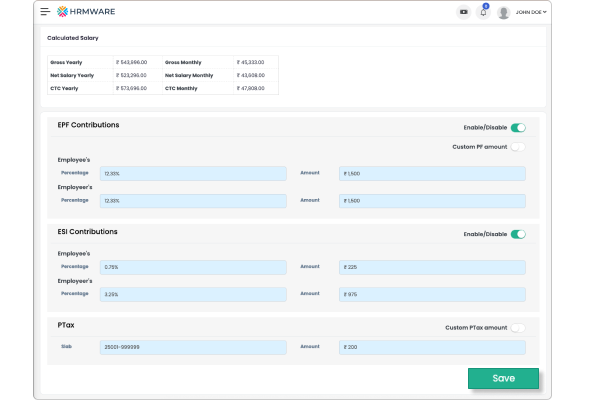Open the hamburger sidebar menu

45,12
